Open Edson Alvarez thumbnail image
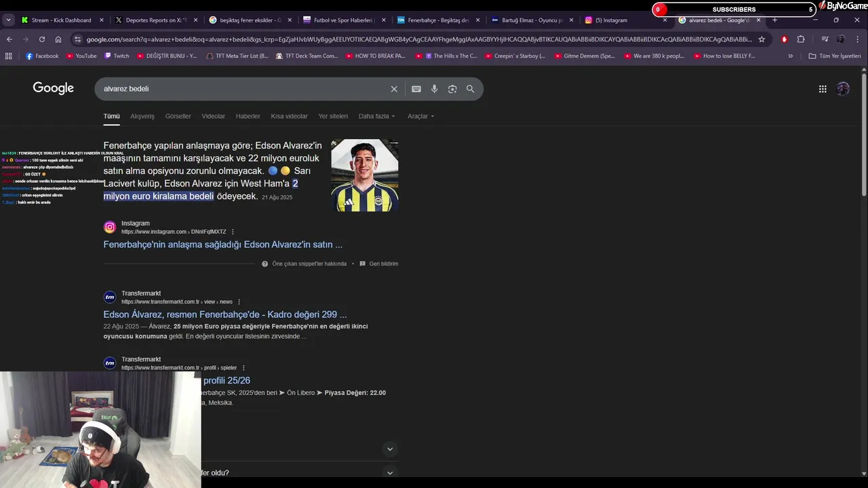 [365, 175]
